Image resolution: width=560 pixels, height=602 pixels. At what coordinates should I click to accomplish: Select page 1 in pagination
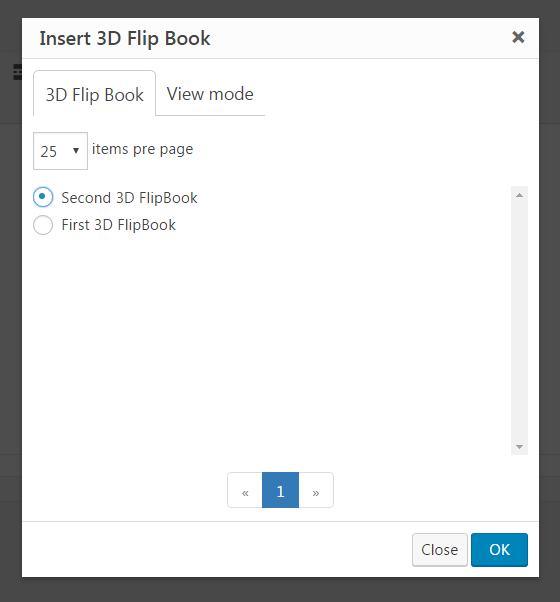tap(280, 490)
